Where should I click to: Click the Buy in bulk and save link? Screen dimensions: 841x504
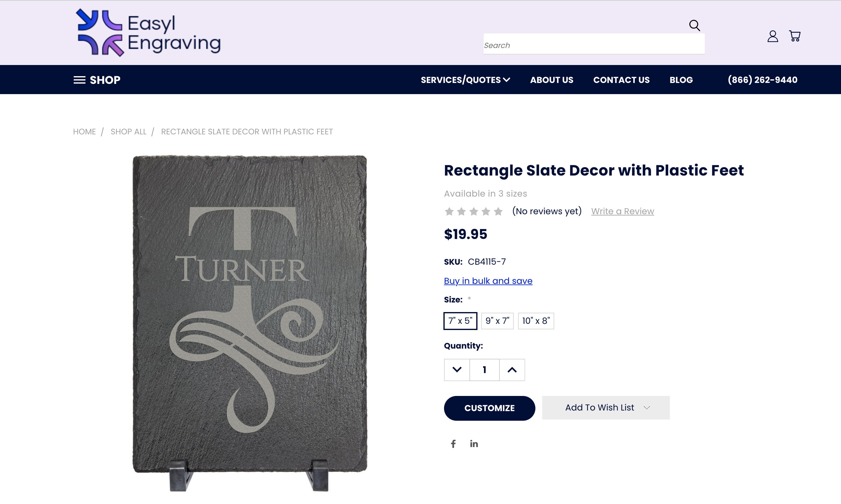(488, 281)
